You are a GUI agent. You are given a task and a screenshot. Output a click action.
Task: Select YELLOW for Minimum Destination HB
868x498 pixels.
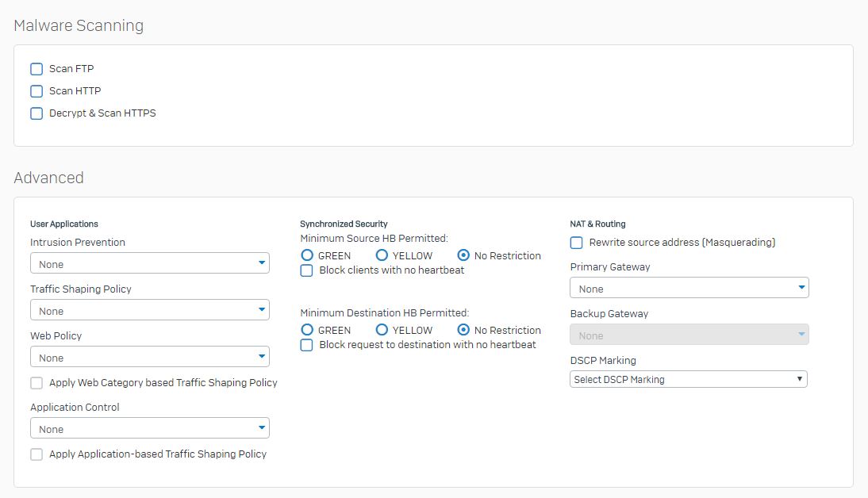(x=382, y=330)
